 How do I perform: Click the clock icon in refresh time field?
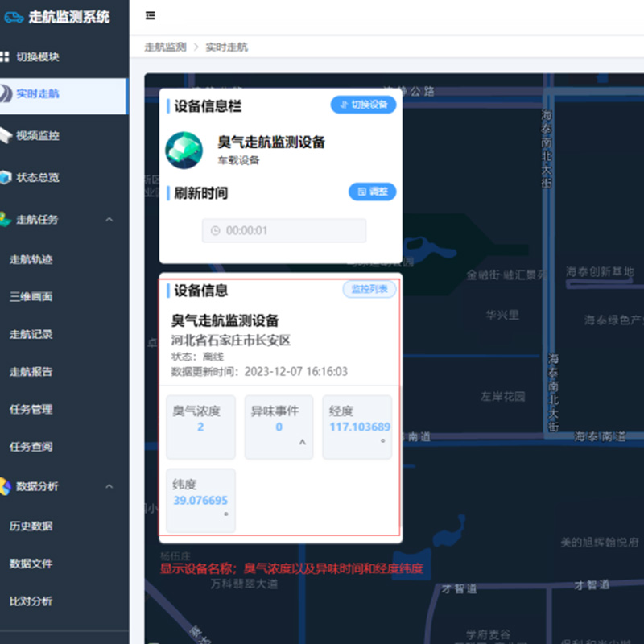coord(215,230)
